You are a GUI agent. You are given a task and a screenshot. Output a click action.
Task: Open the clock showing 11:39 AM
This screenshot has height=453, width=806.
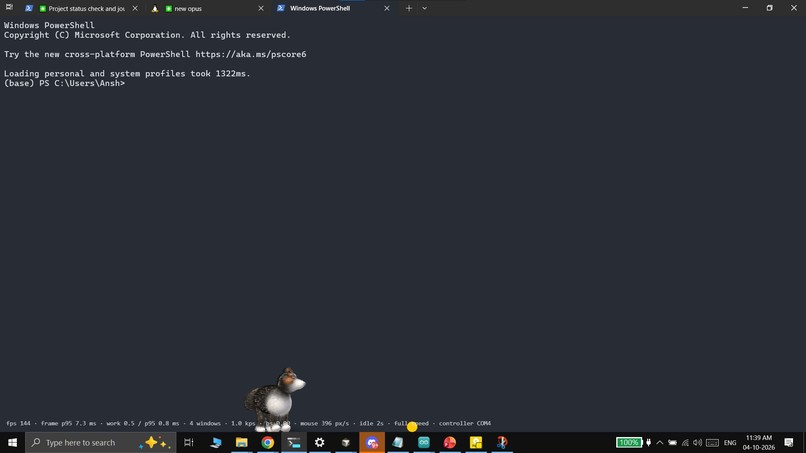coord(759,442)
